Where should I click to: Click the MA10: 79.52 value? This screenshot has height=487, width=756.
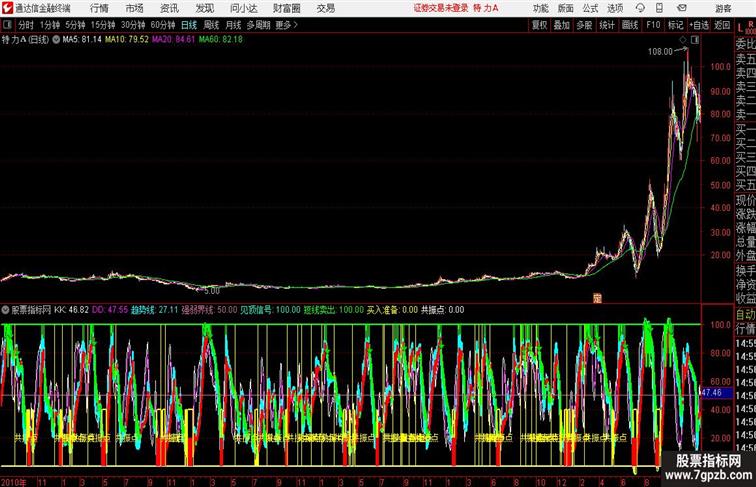127,40
